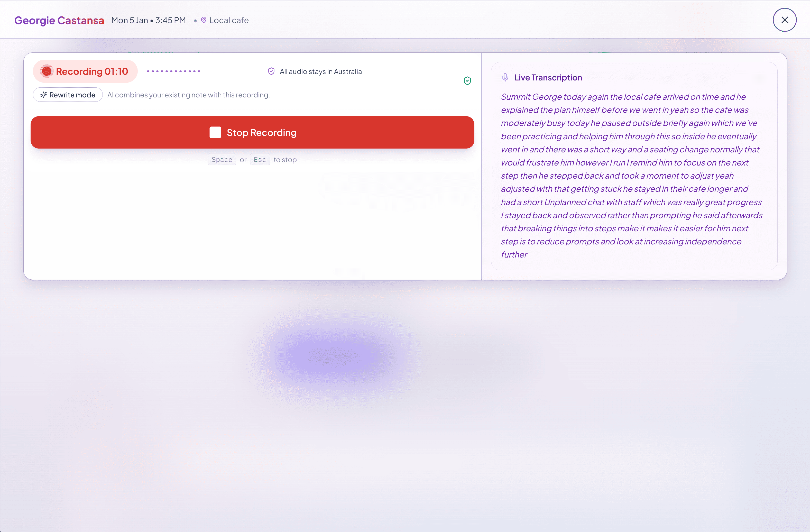The image size is (810, 532).
Task: Click the red recording indicator dot
Action: tap(47, 71)
